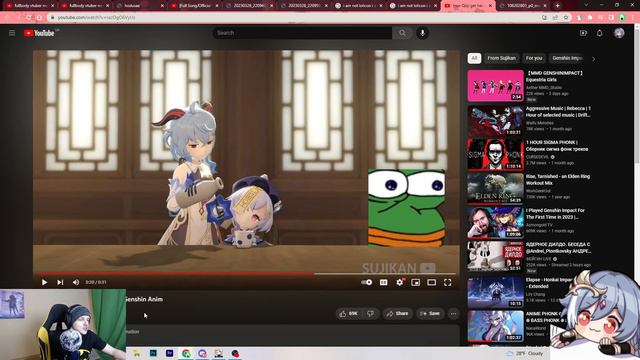Viewport: 640px width, 360px height.
Task: Switch the player to miniplayer mode
Action: 416,282
